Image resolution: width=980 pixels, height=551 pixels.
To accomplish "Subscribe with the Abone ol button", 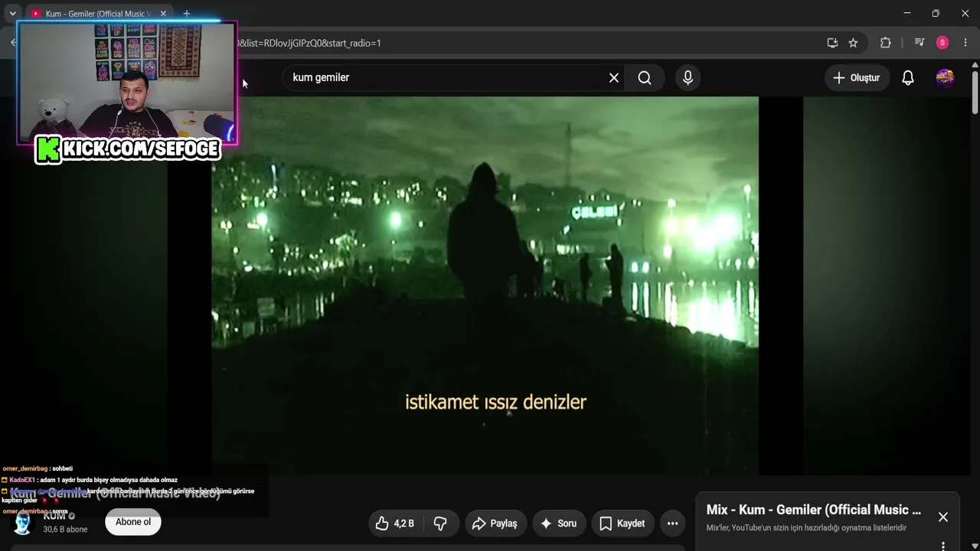I will pos(133,522).
